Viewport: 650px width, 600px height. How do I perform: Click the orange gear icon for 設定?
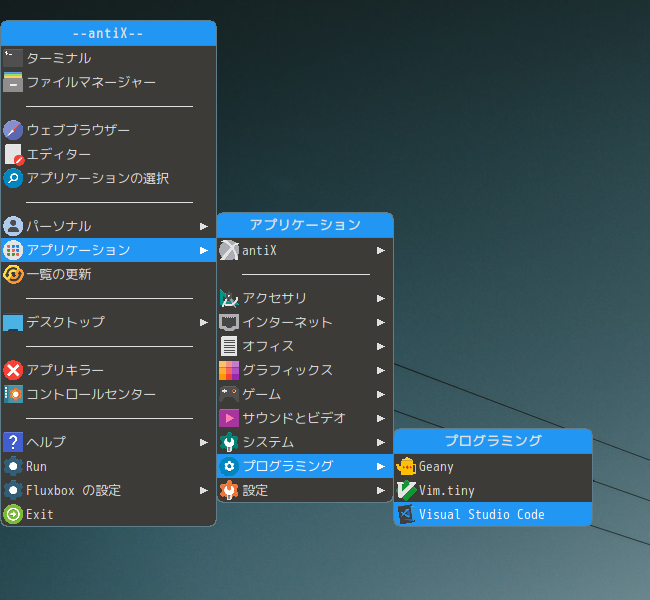click(229, 490)
